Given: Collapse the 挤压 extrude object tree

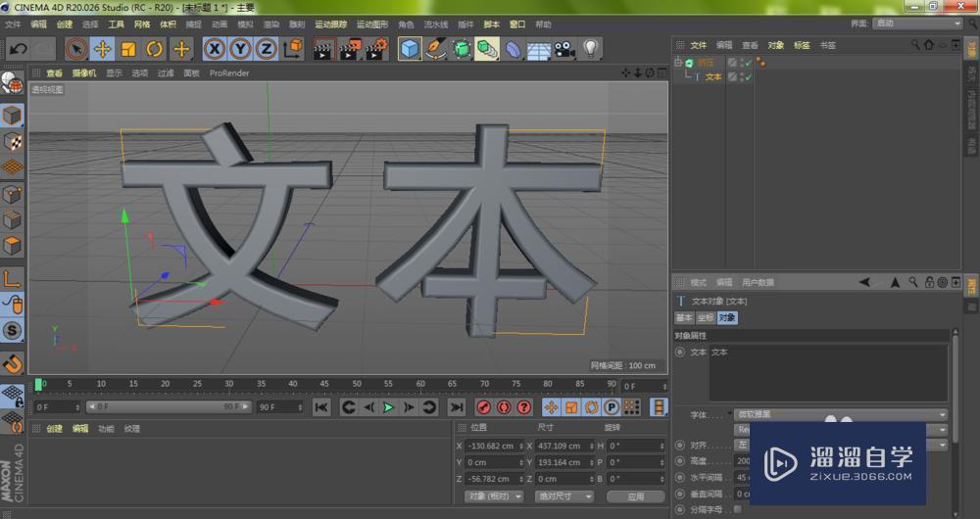Looking at the screenshot, I should (x=678, y=63).
